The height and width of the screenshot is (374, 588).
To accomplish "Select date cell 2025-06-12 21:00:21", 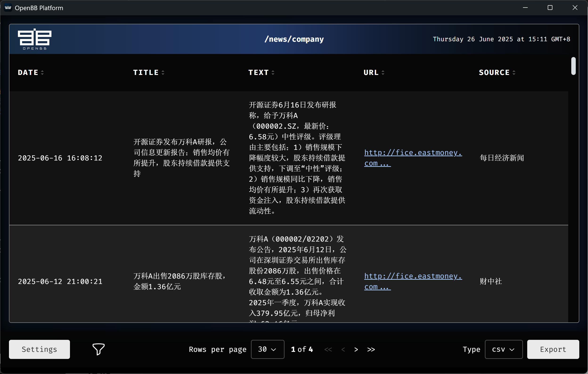I will point(60,281).
